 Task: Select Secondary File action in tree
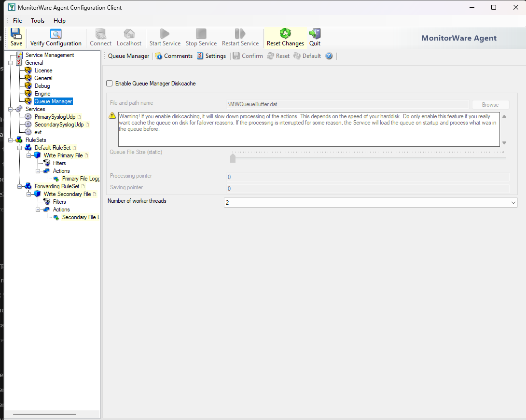click(81, 217)
